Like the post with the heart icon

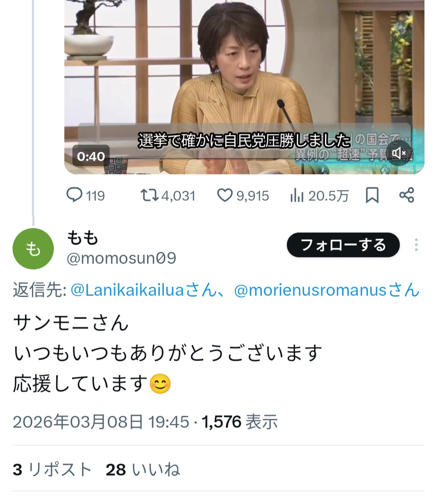click(225, 196)
